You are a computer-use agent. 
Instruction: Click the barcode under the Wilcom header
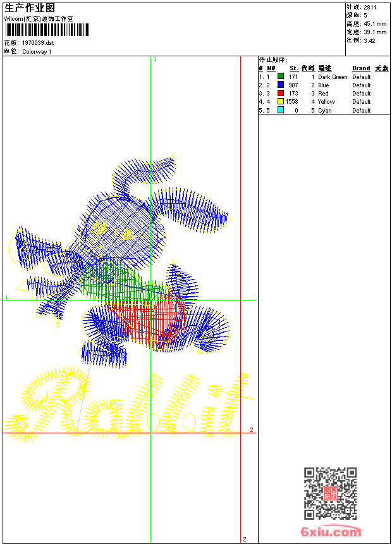click(x=47, y=30)
